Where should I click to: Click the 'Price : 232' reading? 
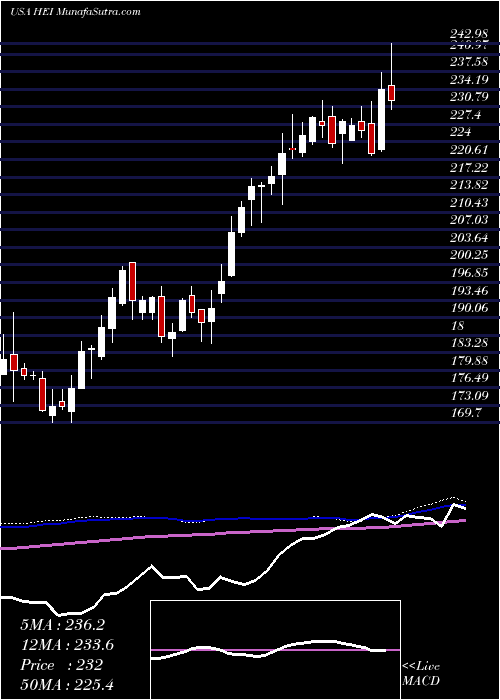tap(62, 665)
